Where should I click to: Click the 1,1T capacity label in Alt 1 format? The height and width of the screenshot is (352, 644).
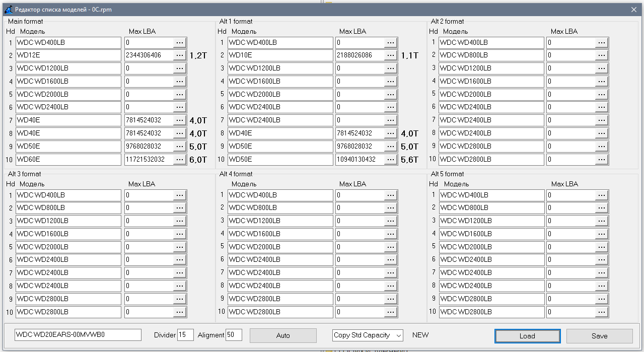tap(409, 56)
